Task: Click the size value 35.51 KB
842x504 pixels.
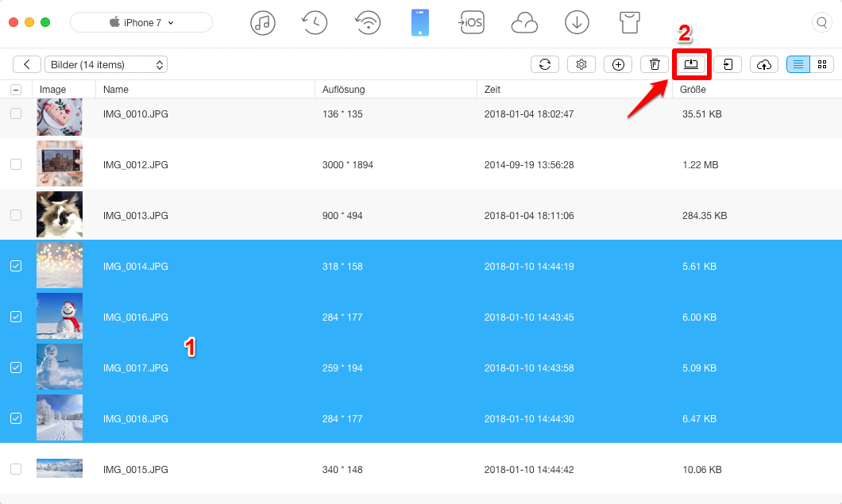Action: coord(702,113)
